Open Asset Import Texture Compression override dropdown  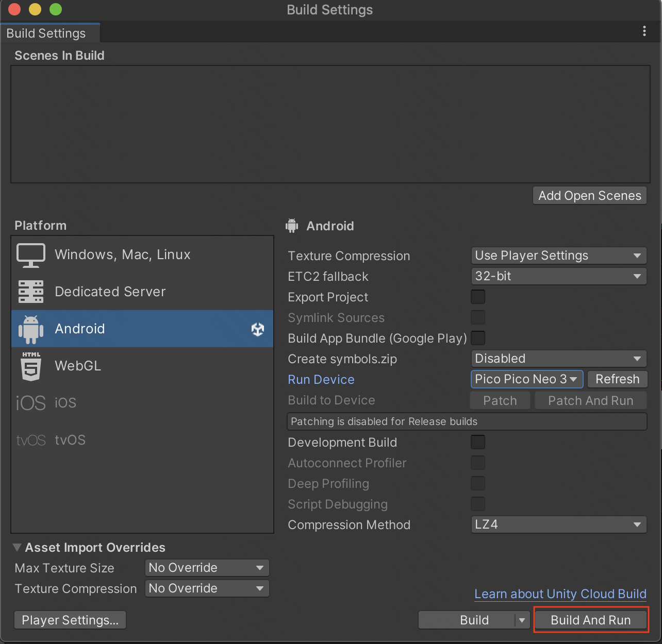click(207, 588)
